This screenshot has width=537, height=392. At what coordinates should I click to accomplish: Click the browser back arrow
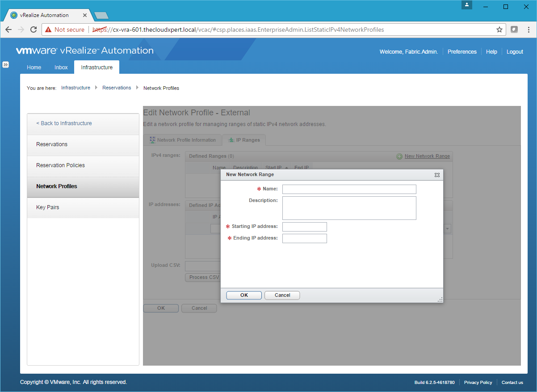pyautogui.click(x=8, y=30)
